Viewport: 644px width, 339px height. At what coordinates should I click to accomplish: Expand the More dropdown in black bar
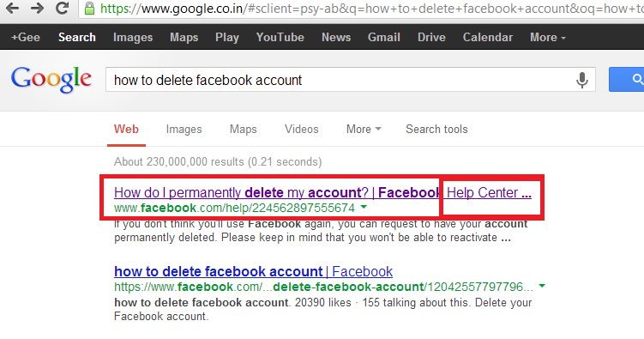pyautogui.click(x=547, y=38)
